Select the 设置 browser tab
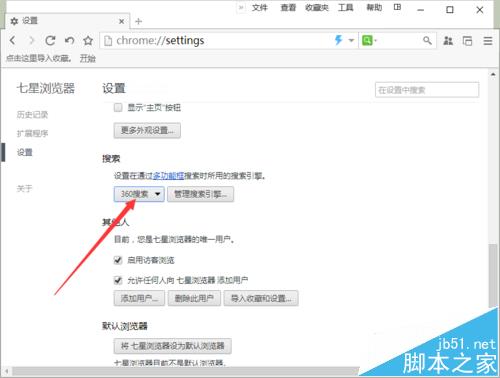 pos(67,21)
